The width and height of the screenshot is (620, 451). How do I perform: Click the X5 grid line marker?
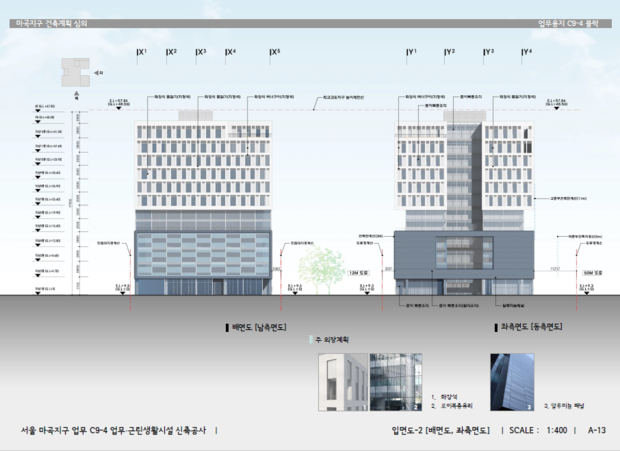(x=273, y=52)
